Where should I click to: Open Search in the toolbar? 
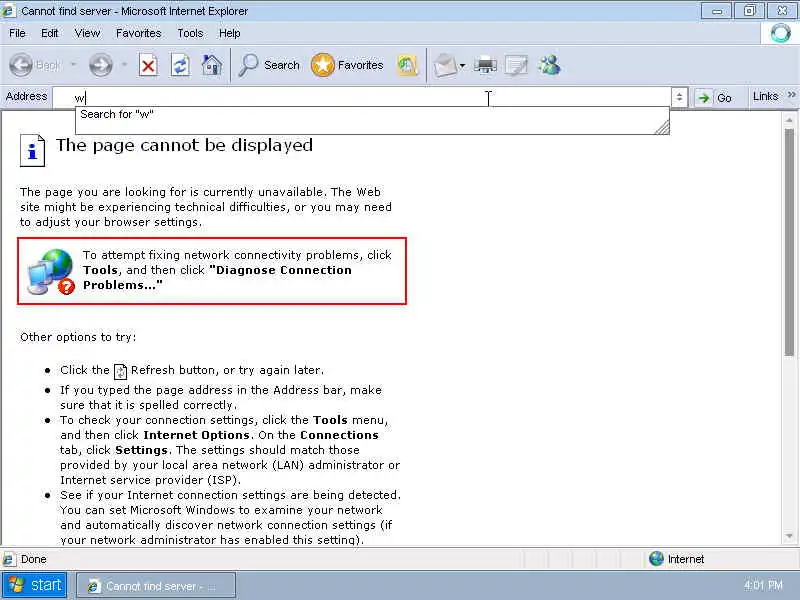point(269,65)
